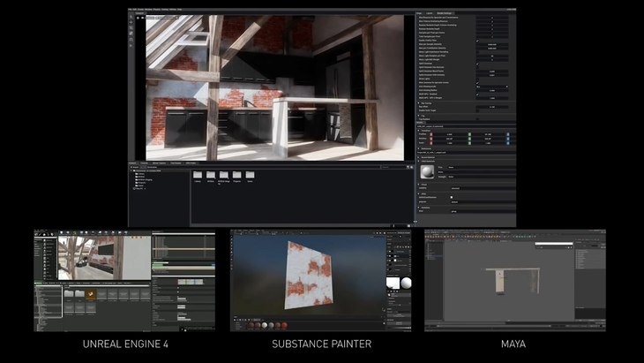The image size is (644, 363).
Task: Select the move tool in main window's left toolbar
Action: click(x=131, y=22)
